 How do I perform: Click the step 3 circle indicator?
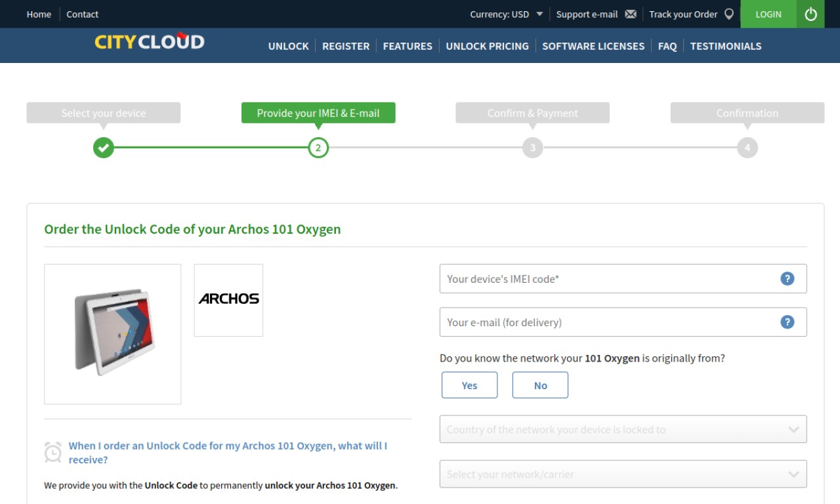(533, 148)
